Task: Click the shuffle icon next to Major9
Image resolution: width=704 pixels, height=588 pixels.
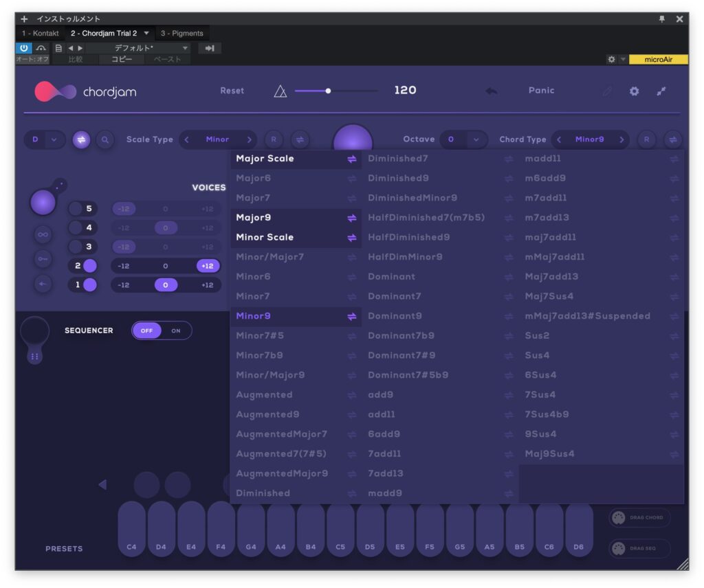Action: pyautogui.click(x=351, y=218)
